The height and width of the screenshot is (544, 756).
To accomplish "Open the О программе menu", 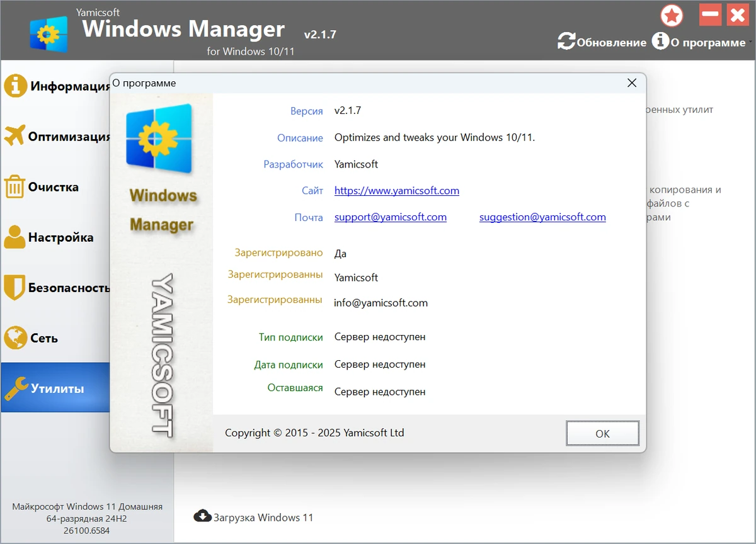I will (699, 42).
